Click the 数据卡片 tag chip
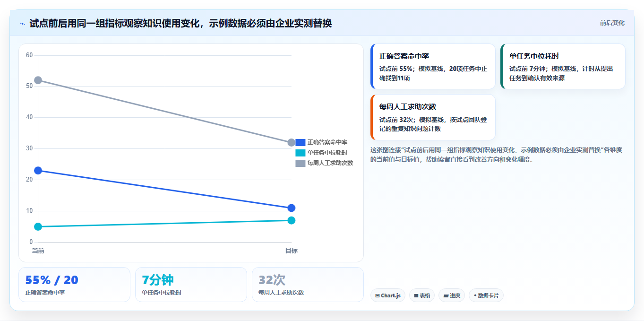Viewport: 644px width, 321px height. pyautogui.click(x=486, y=295)
